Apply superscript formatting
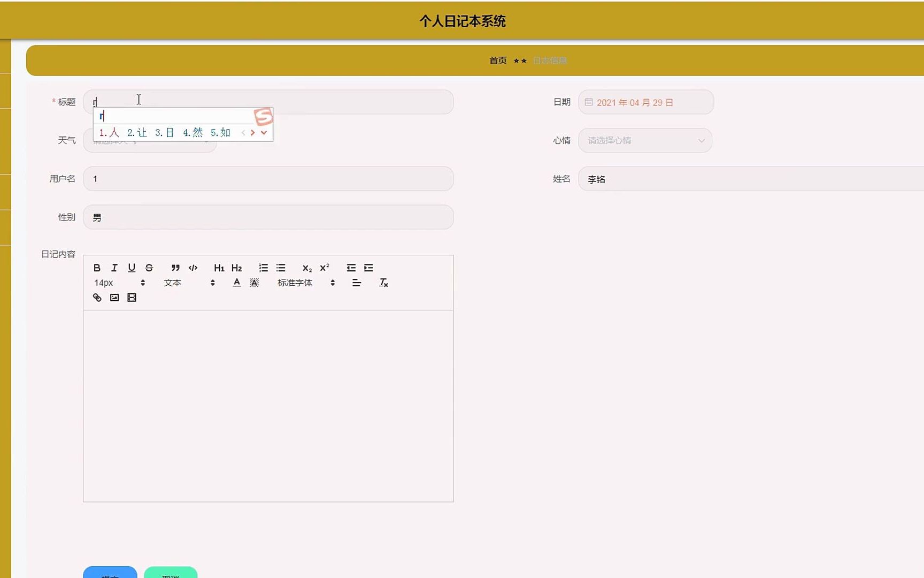 tap(325, 268)
